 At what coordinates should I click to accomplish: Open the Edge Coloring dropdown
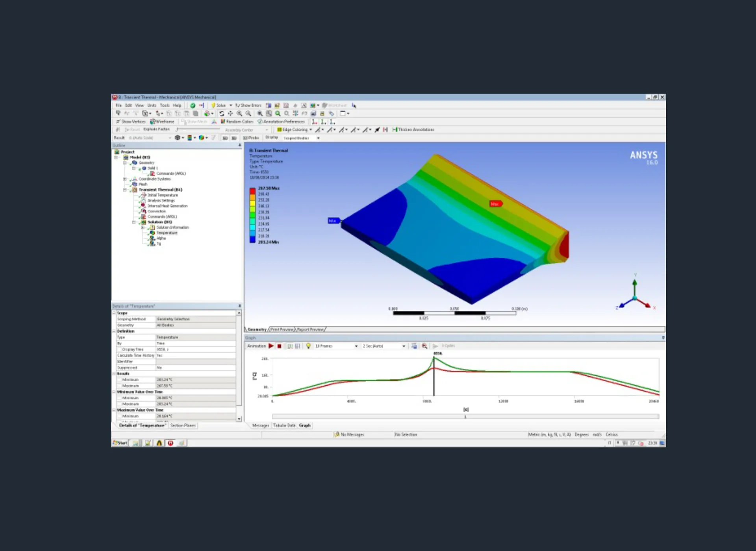[x=311, y=129]
